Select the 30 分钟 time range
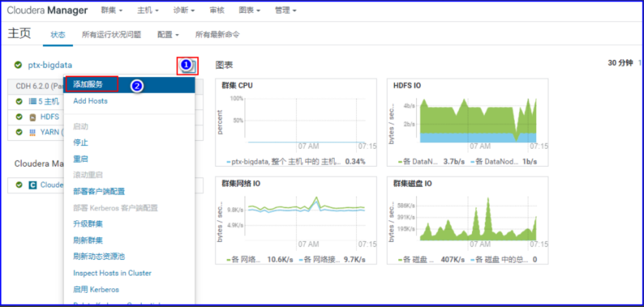Screen dimensions: 644x307 click(620, 63)
